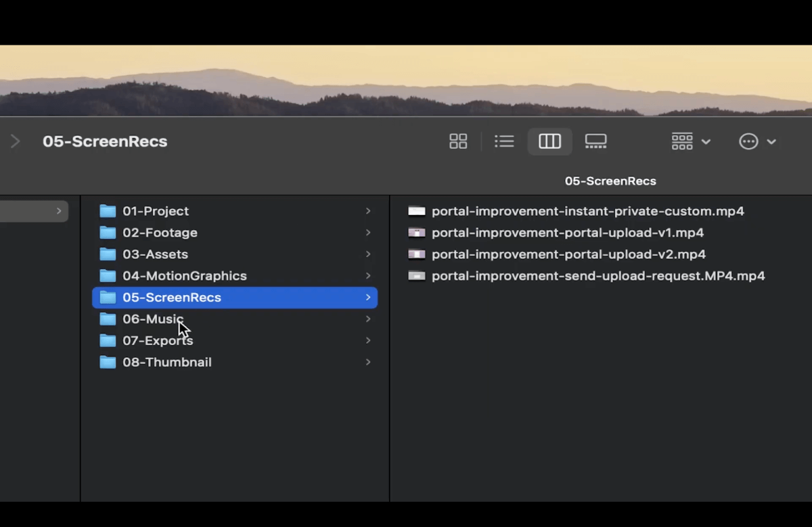Expand 02-Footage via its chevron
Image resolution: width=812 pixels, height=527 pixels.
click(x=368, y=233)
